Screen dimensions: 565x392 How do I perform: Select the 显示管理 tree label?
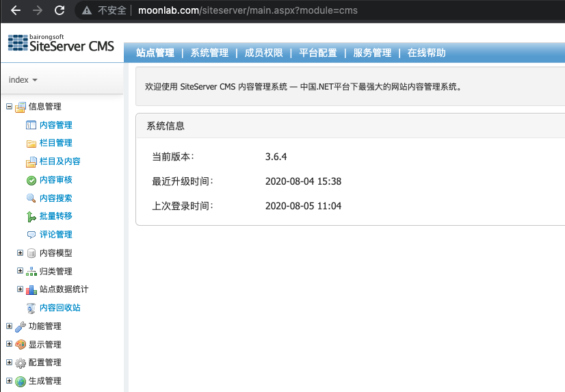pos(44,344)
